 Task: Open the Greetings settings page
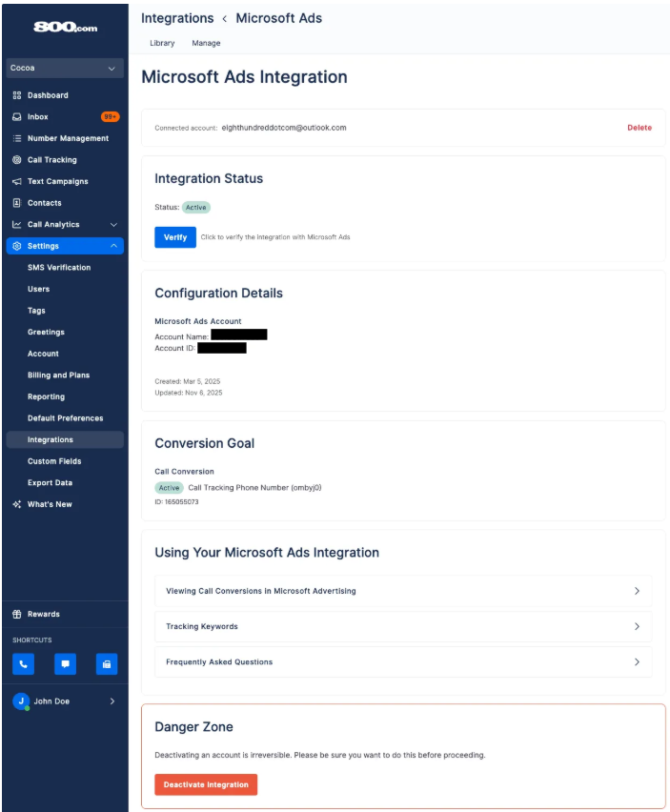pyautogui.click(x=46, y=332)
